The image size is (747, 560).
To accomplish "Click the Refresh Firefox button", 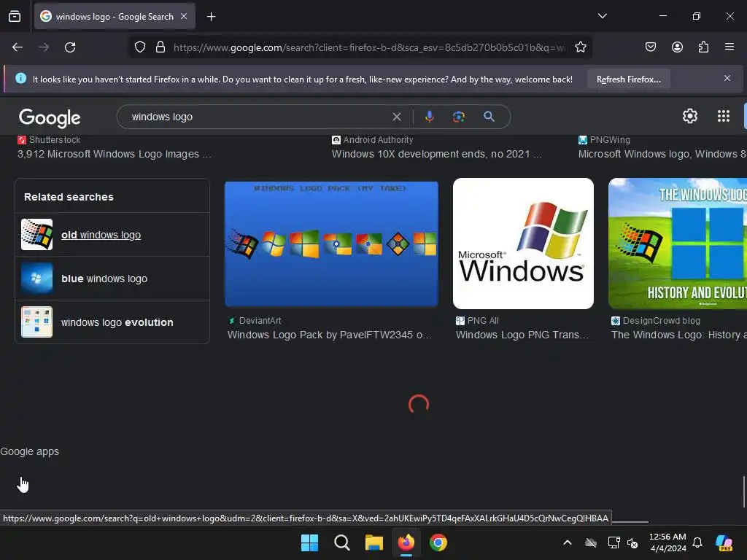I will (x=628, y=79).
